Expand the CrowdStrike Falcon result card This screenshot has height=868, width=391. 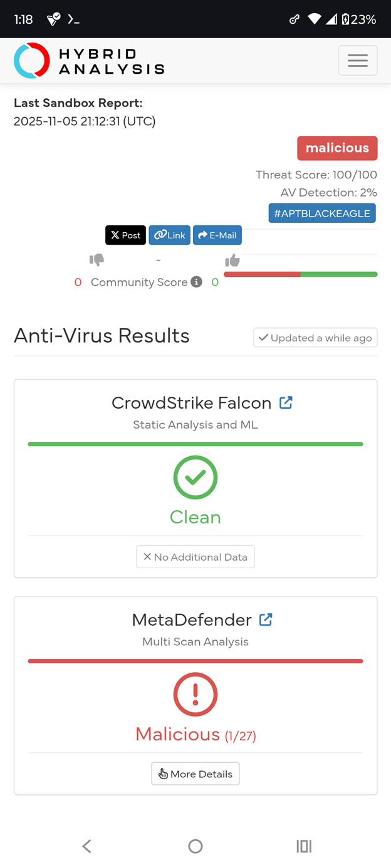click(195, 478)
